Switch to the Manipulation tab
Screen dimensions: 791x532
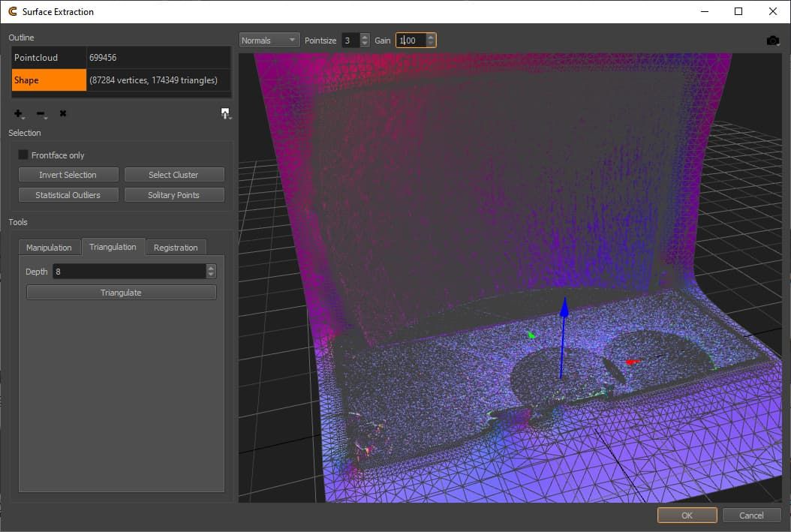[x=50, y=248]
